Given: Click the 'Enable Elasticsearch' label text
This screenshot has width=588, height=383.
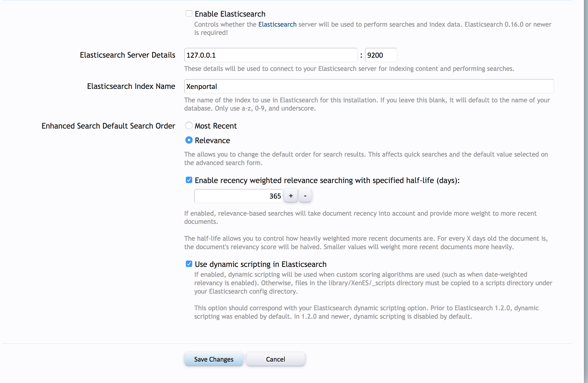Looking at the screenshot, I should (230, 14).
